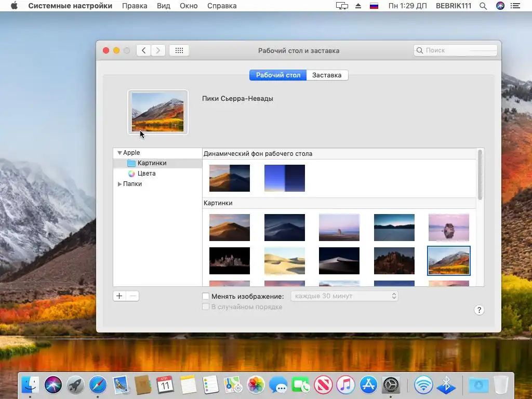
Task: Click the wallpaper list vertical scrollbar
Action: point(480,175)
